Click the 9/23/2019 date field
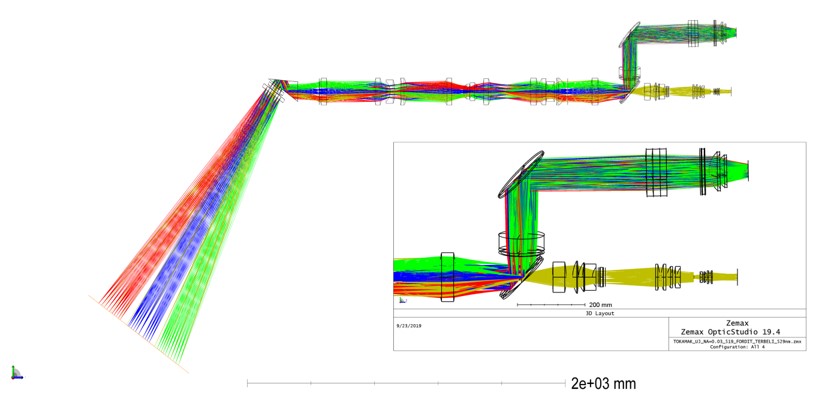Viewport: 825px width, 393px height. pyautogui.click(x=409, y=325)
